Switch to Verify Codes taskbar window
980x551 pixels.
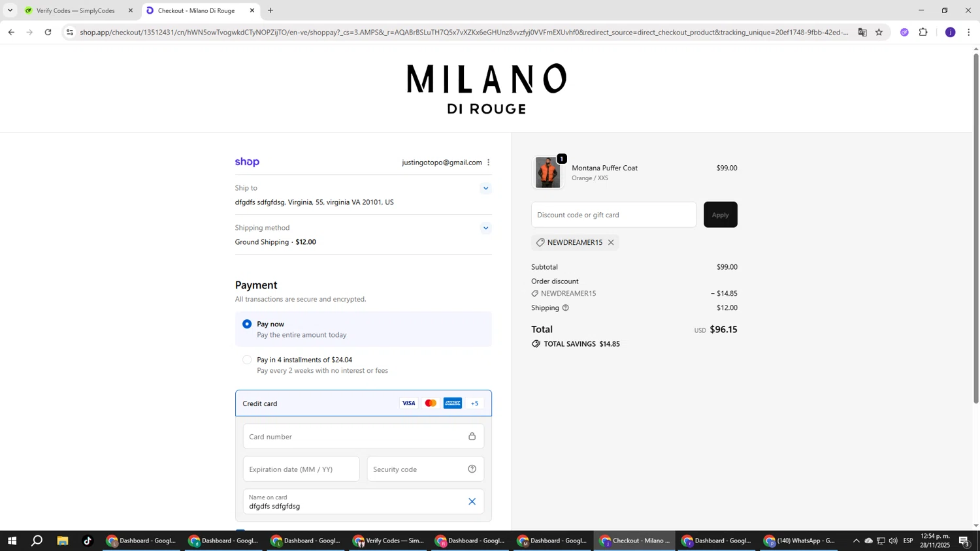click(x=389, y=541)
